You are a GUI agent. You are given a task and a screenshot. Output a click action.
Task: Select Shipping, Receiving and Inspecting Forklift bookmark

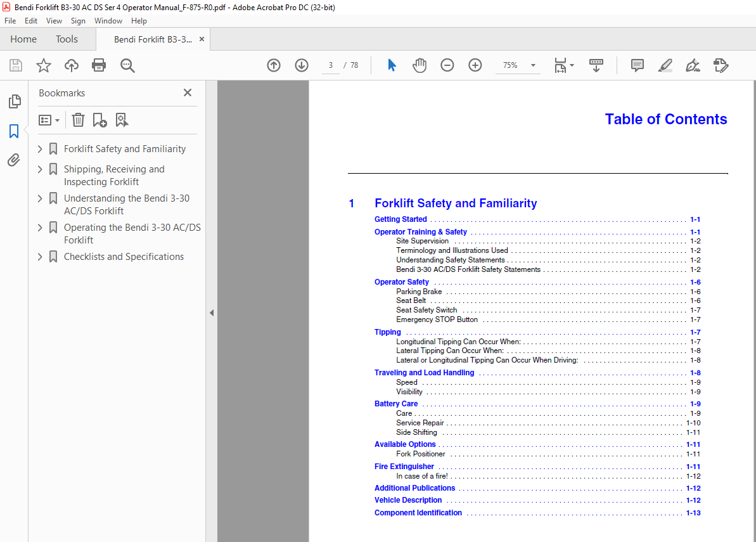pyautogui.click(x=114, y=176)
